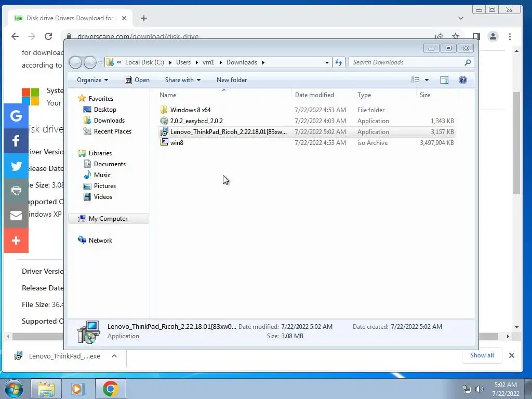Viewport: 532px width, 399px height.
Task: Close the Disk drive Drivers tab
Action: [124, 18]
